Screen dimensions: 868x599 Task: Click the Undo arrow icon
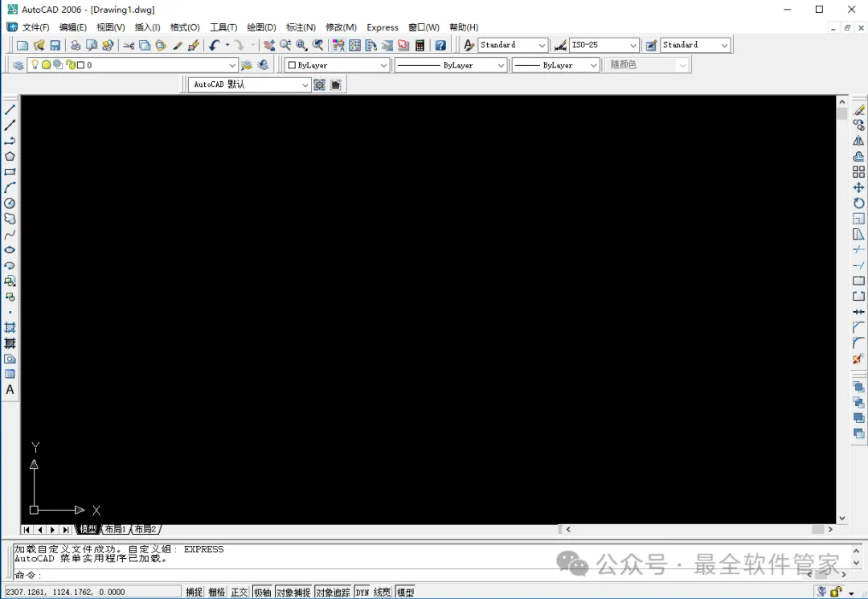click(215, 45)
